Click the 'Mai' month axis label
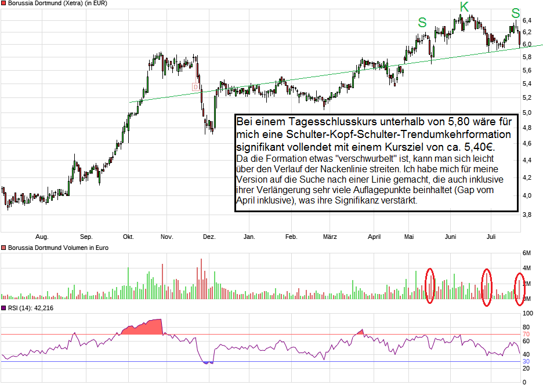This screenshot has width=543, height=392. [x=409, y=237]
